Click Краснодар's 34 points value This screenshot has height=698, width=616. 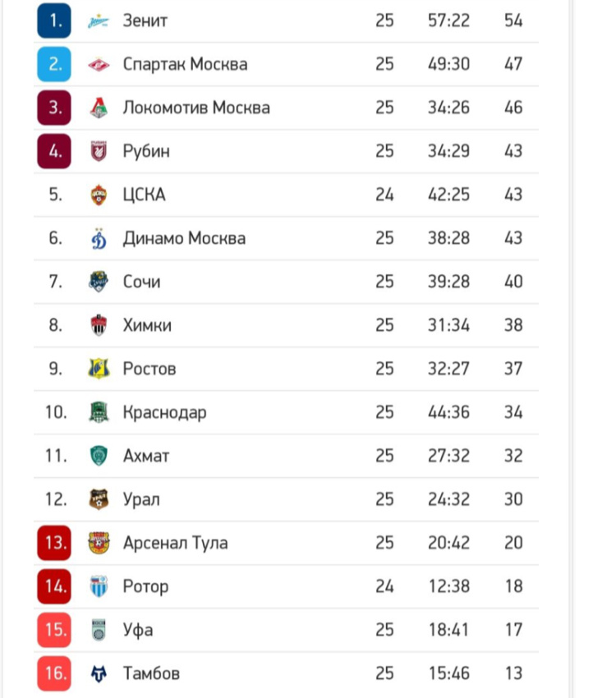(x=513, y=412)
